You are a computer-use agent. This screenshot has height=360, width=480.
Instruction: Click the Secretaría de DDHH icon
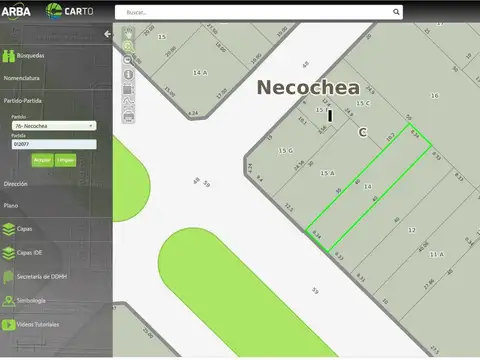(8, 277)
